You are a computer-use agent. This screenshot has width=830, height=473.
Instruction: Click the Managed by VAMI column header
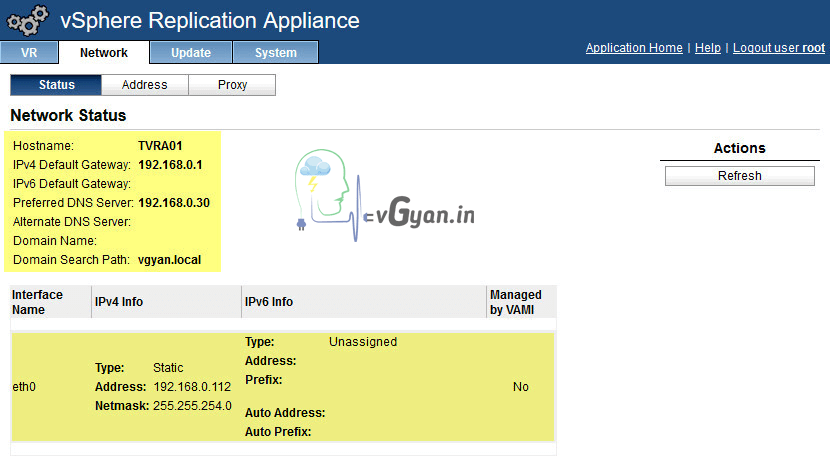tap(515, 302)
